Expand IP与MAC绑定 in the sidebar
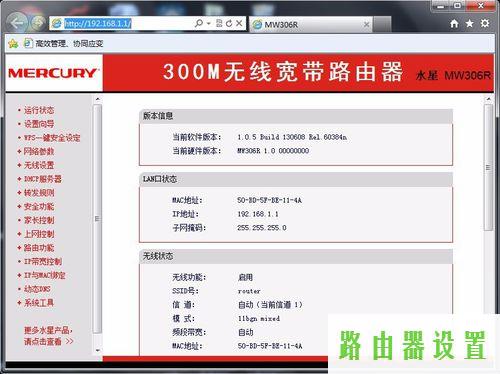Image resolution: width=500 pixels, height=374 pixels. point(45,275)
